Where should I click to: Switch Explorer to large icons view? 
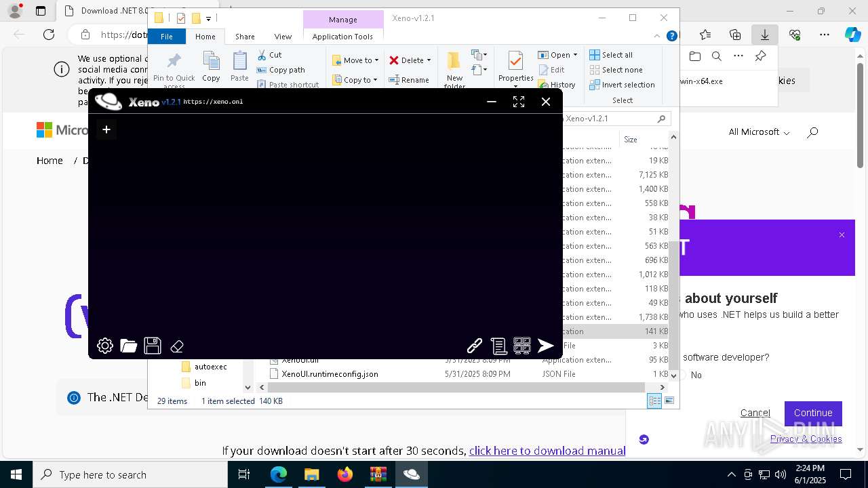[669, 401]
